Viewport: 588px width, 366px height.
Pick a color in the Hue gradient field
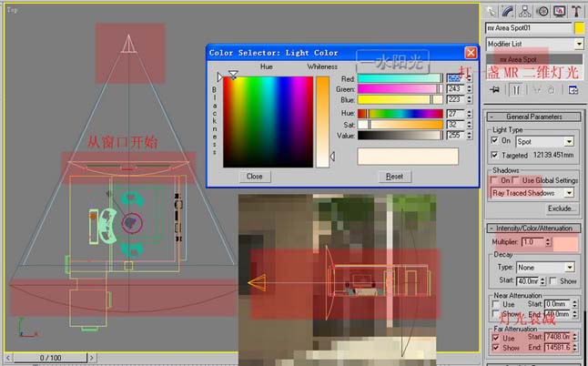(268, 122)
